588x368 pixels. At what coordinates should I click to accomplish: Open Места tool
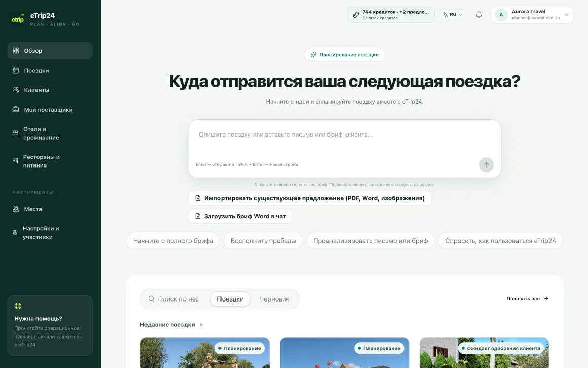point(50,209)
